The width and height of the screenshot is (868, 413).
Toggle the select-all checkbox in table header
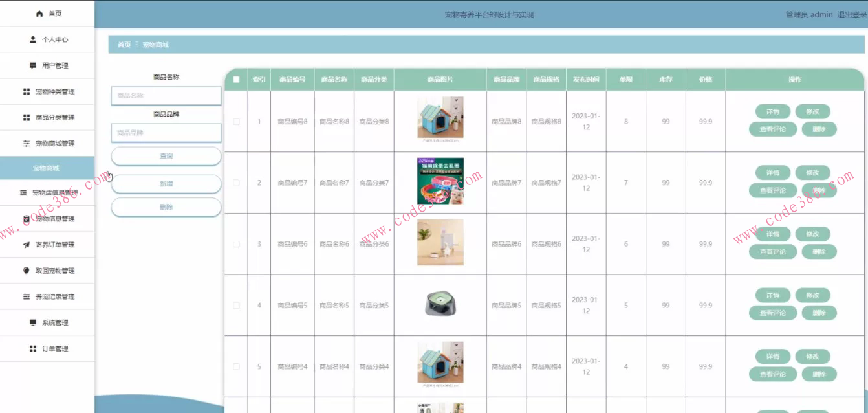tap(236, 80)
